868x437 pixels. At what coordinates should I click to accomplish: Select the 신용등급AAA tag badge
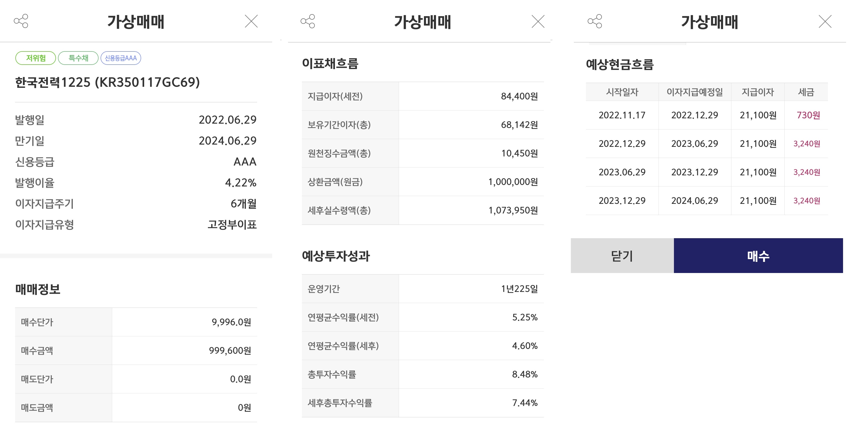(121, 58)
